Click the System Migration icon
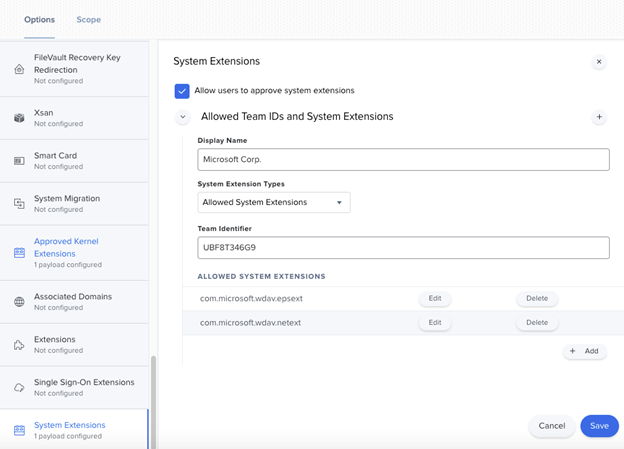 pyautogui.click(x=19, y=203)
